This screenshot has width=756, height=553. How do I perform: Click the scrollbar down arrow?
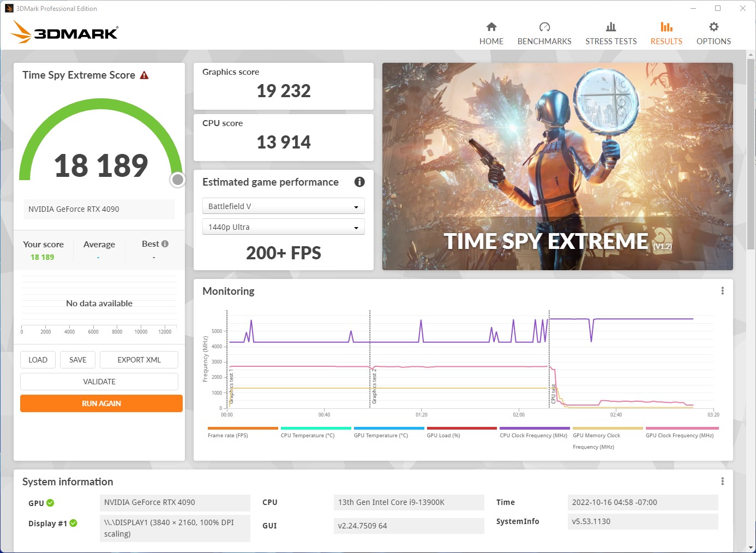[x=751, y=548]
